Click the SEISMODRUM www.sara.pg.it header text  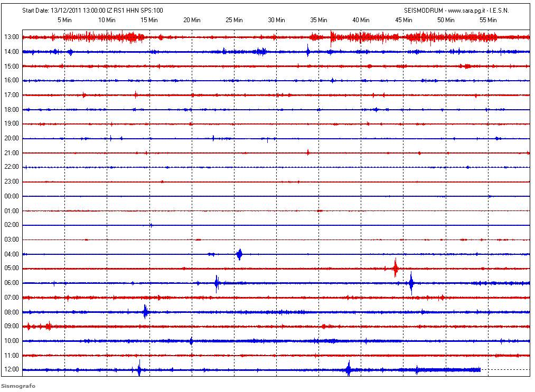point(459,11)
